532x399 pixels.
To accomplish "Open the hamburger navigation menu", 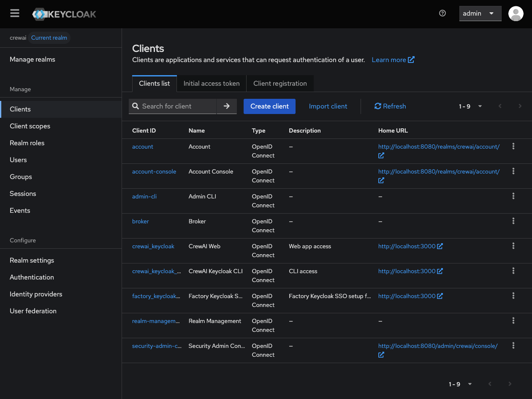I will 14,13.
